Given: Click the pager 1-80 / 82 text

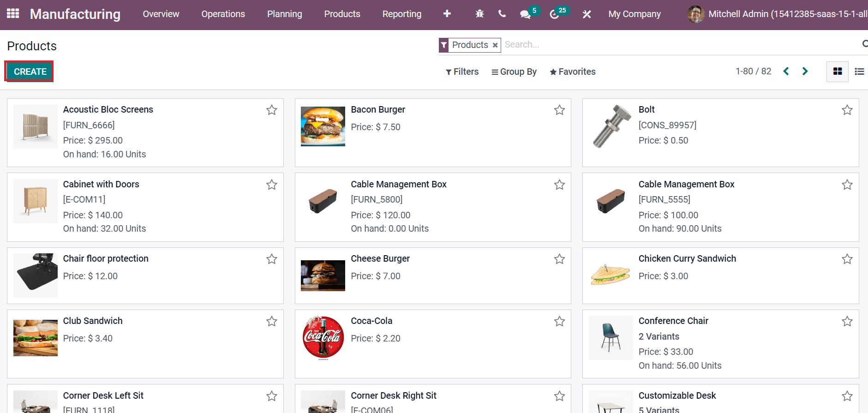Looking at the screenshot, I should tap(754, 71).
